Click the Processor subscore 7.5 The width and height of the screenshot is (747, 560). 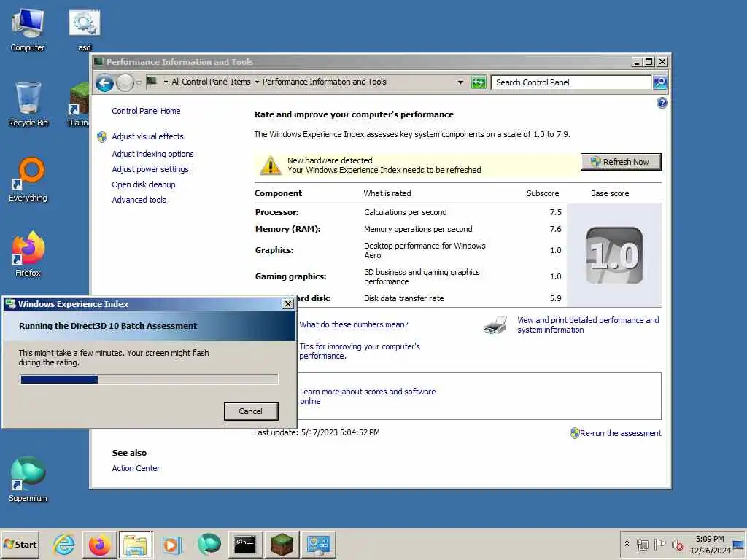[x=555, y=212]
